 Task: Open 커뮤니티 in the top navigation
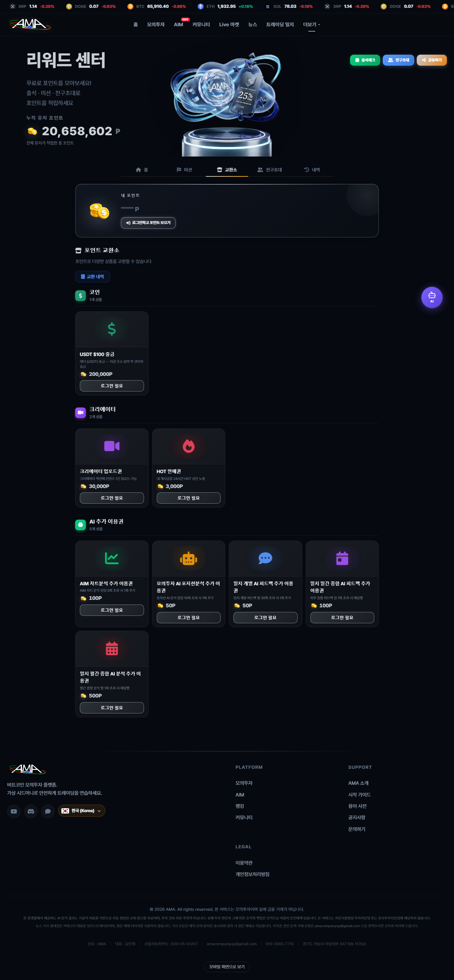point(201,24)
